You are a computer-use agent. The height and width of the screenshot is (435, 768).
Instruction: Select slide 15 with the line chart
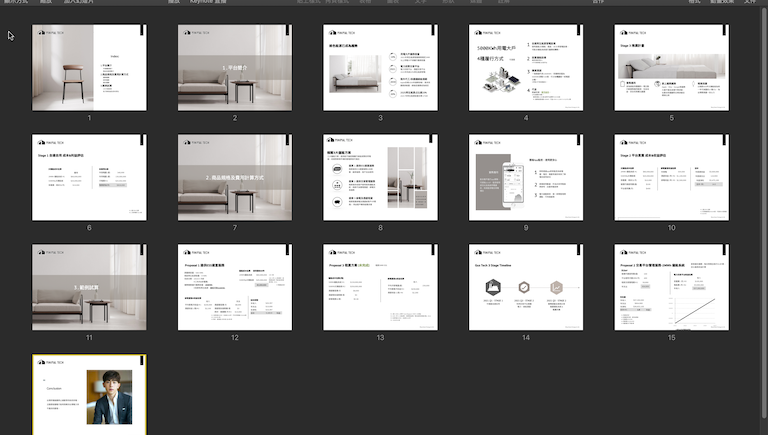click(x=671, y=287)
